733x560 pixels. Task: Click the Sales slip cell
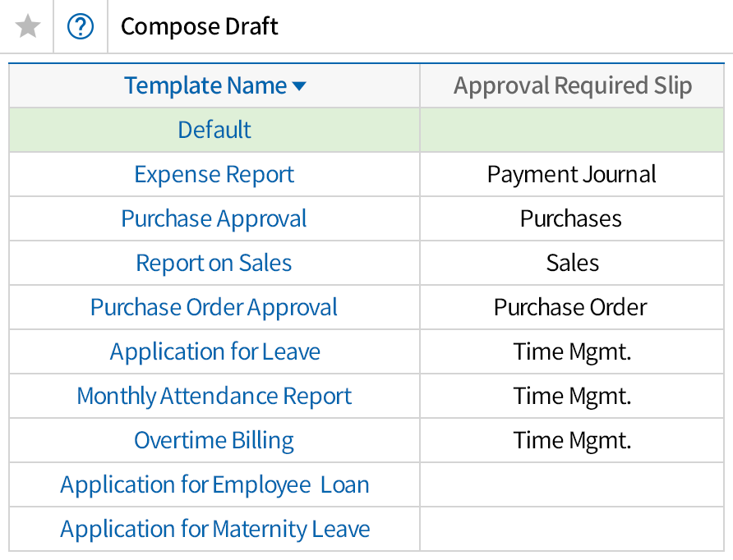click(573, 263)
